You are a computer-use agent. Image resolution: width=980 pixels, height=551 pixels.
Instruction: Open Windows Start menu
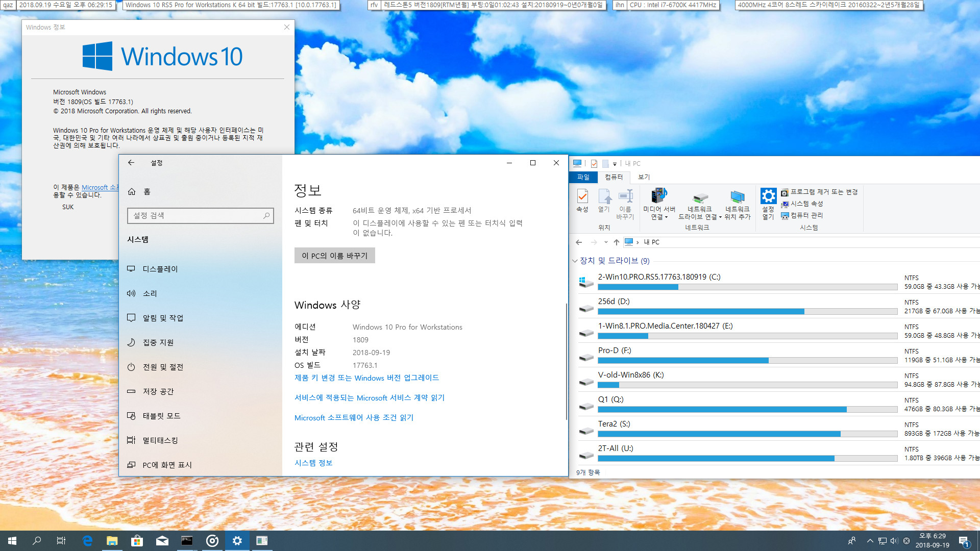coord(12,541)
